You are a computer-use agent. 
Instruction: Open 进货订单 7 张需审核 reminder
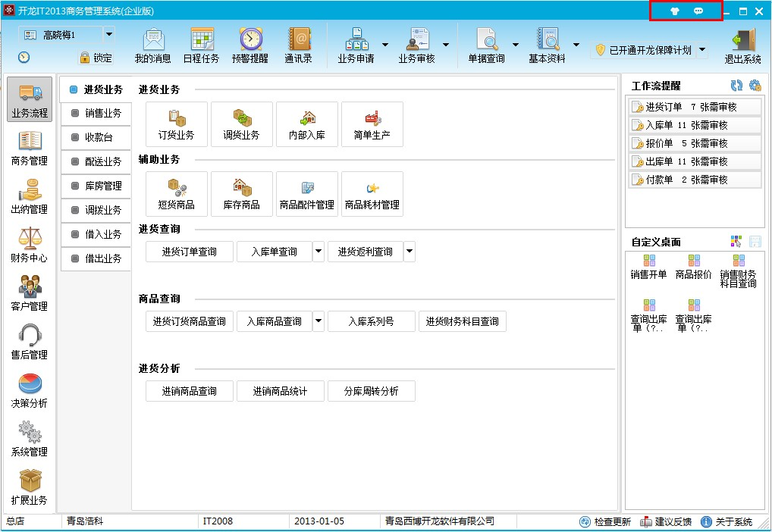pos(695,107)
